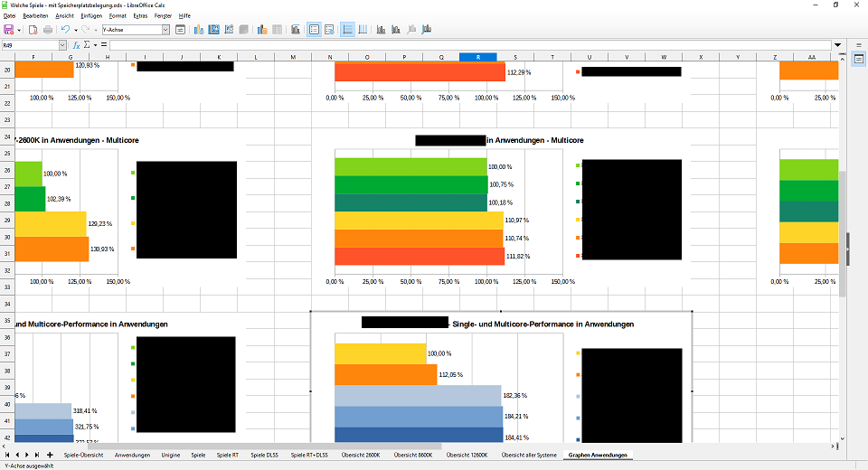Click the Sum sigma icon
The height and width of the screenshot is (470, 868).
pyautogui.click(x=87, y=45)
